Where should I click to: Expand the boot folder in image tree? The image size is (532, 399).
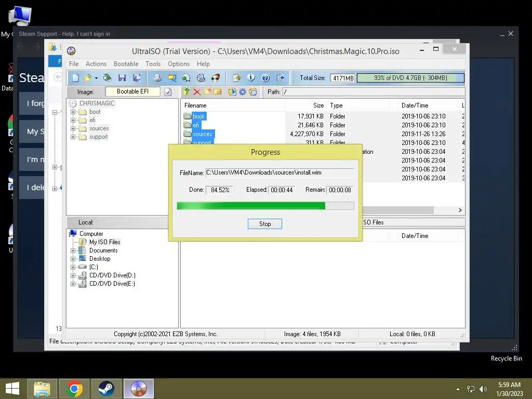pyautogui.click(x=73, y=112)
